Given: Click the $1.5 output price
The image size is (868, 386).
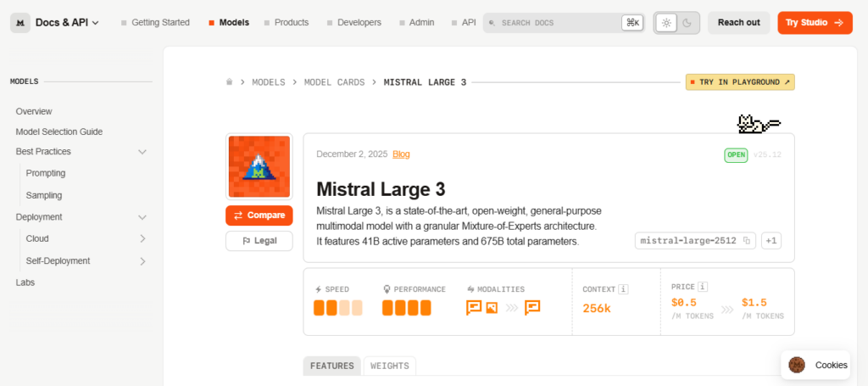Looking at the screenshot, I should 754,302.
